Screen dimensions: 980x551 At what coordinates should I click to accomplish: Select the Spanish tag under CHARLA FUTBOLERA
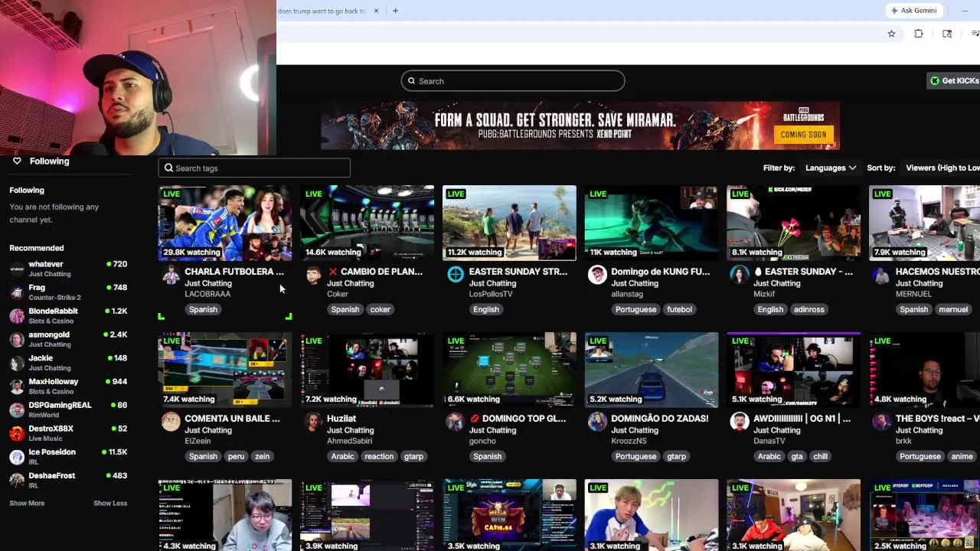pyautogui.click(x=203, y=309)
